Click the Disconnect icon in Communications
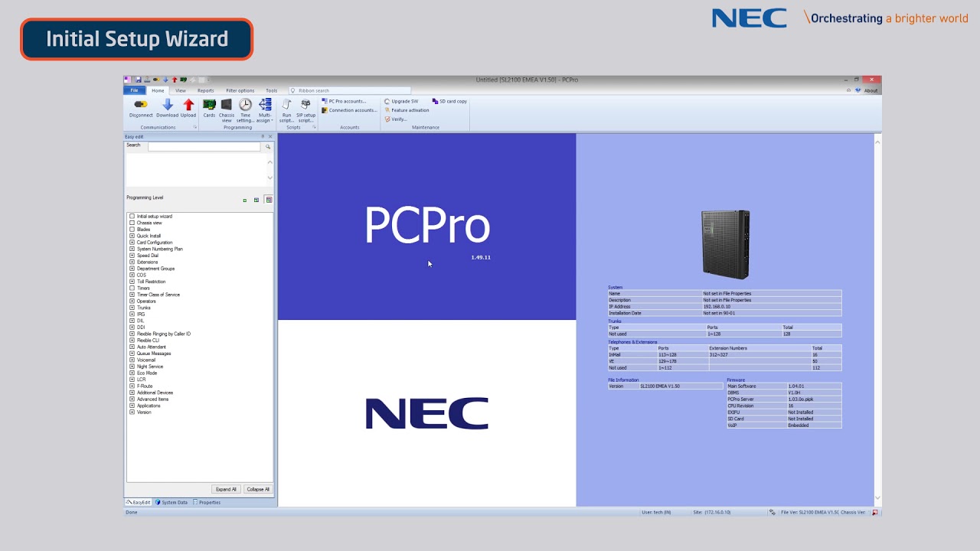The width and height of the screenshot is (980, 551). [x=141, y=104]
